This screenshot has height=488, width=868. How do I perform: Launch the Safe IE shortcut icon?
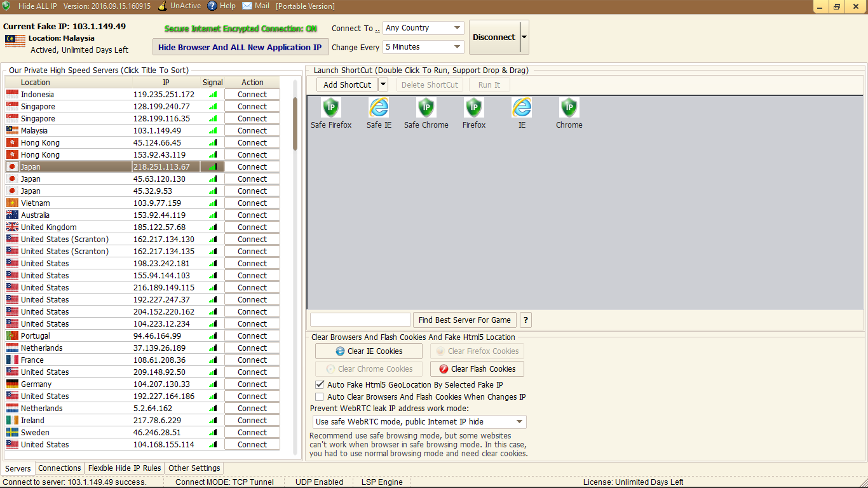pyautogui.click(x=379, y=107)
